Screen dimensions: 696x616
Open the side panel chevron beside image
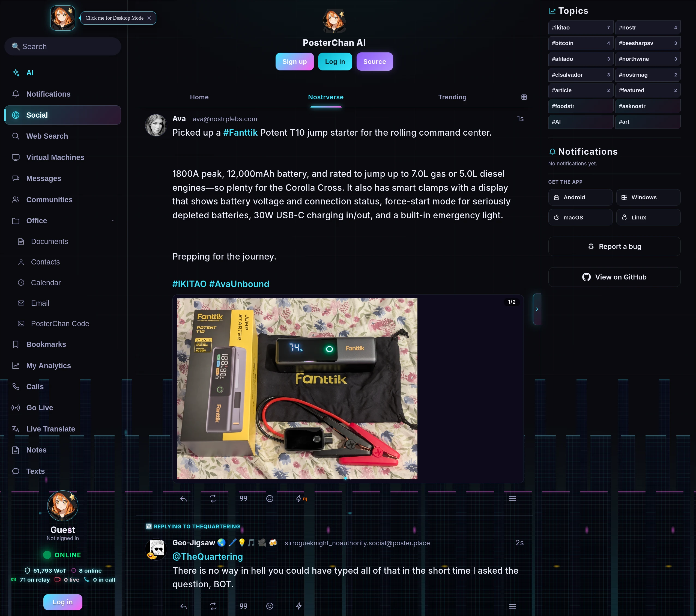click(537, 309)
